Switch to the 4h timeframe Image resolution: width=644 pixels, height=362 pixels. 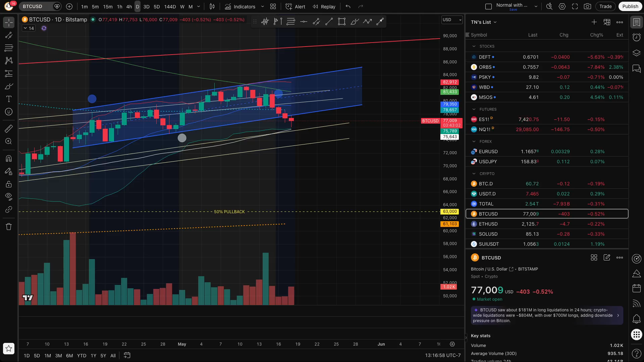click(129, 6)
